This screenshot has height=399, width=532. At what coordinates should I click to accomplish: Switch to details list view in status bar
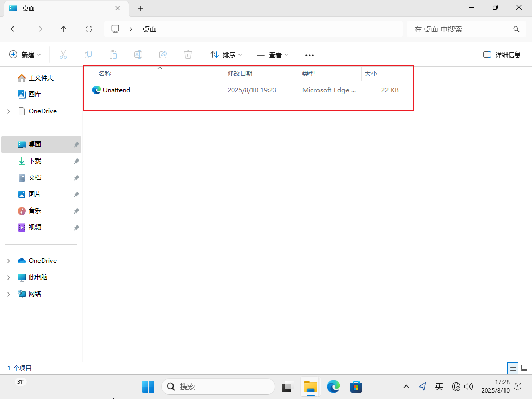(513, 368)
